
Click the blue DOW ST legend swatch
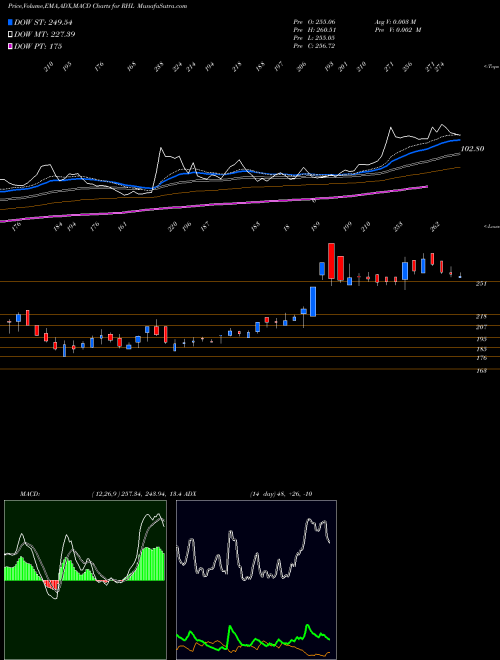[11, 22]
